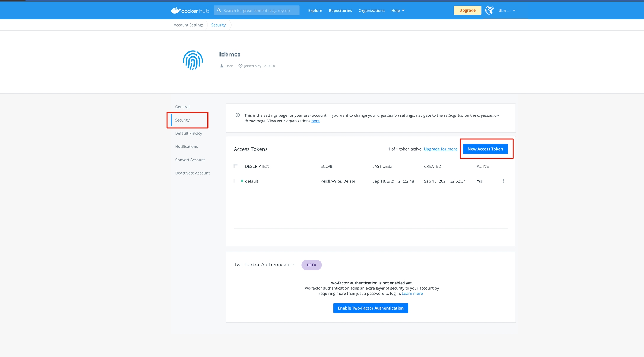Click Enable Two-Factor Authentication button
This screenshot has height=357, width=644.
371,308
